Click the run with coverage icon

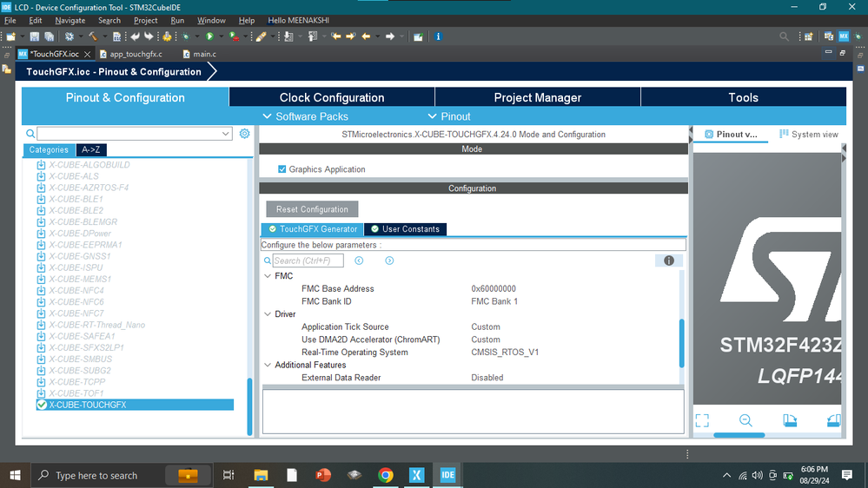point(235,36)
